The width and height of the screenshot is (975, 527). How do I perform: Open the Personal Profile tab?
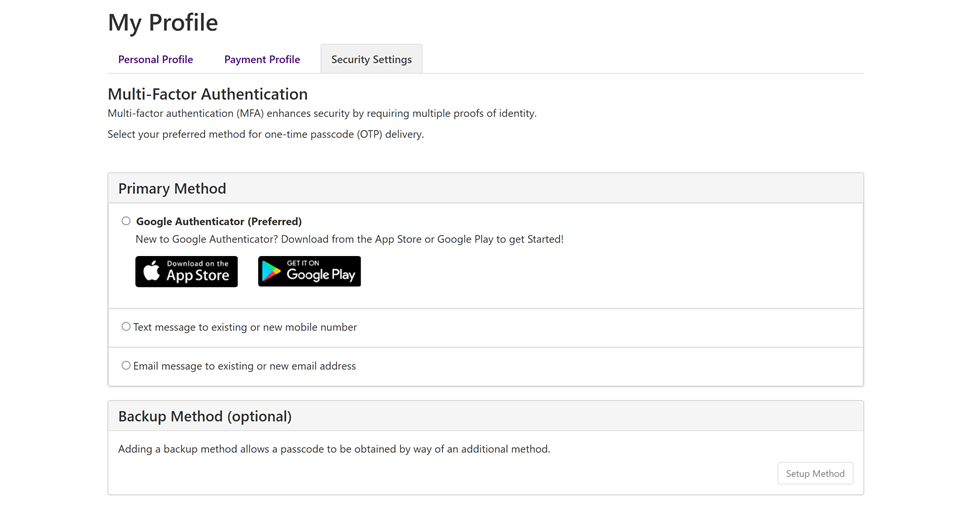point(155,60)
